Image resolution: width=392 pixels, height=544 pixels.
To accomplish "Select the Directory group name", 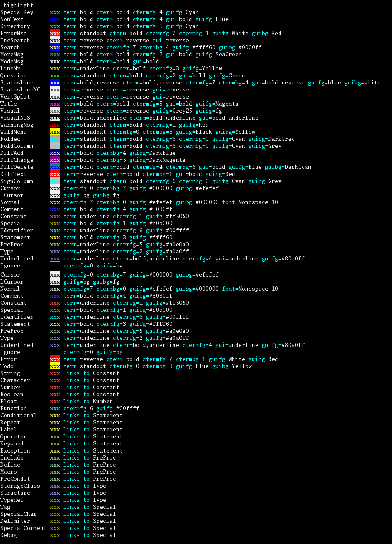I will [15, 26].
